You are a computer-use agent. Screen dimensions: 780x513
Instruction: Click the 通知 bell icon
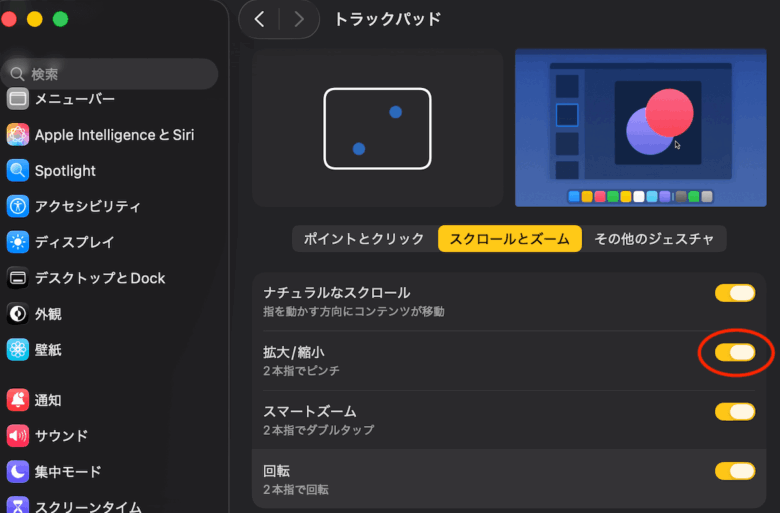[18, 400]
